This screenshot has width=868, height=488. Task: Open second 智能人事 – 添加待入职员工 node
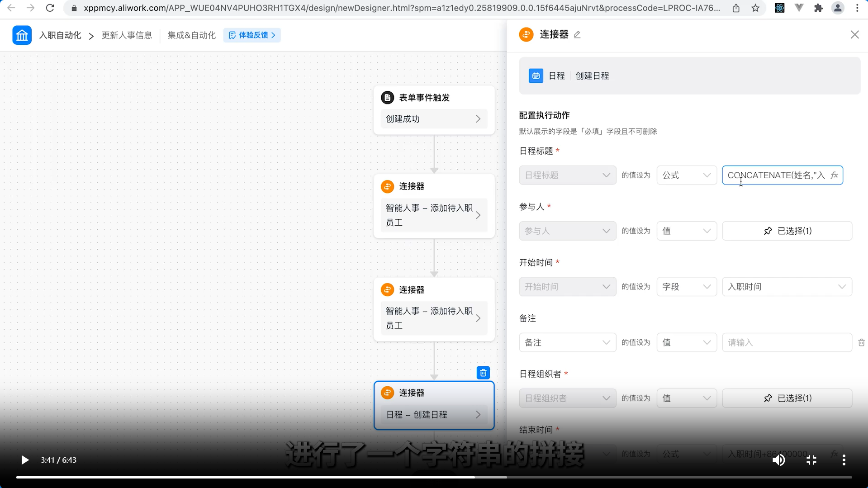click(434, 318)
